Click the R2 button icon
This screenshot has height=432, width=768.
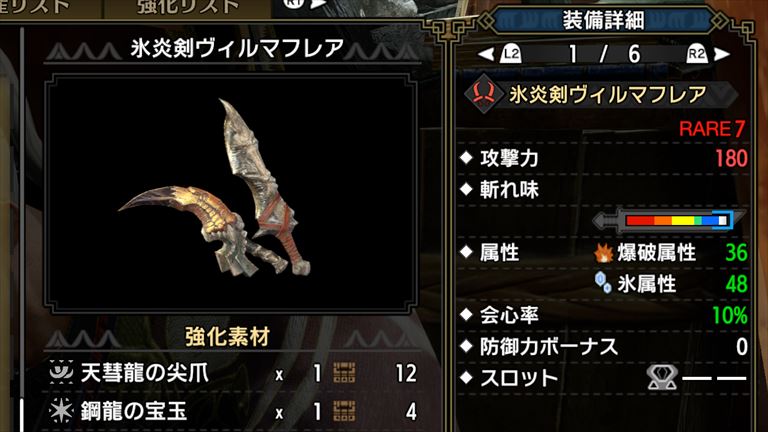click(x=696, y=53)
